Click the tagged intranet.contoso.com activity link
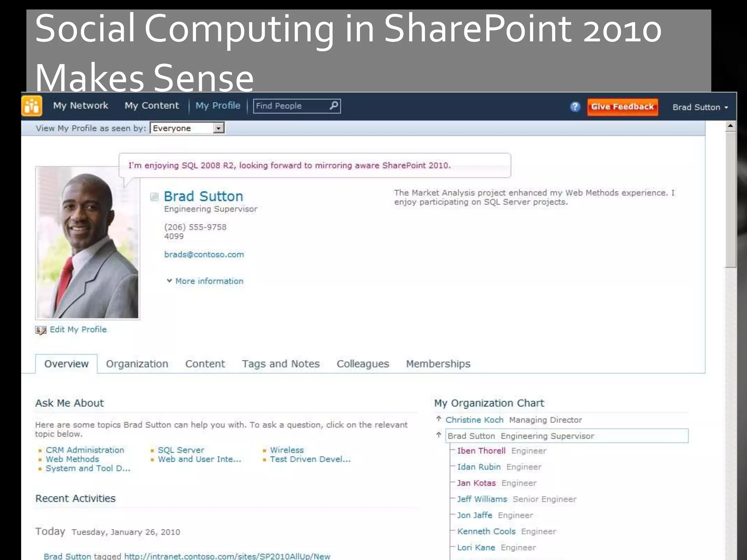Screen dimensions: 747x560 click(x=227, y=556)
